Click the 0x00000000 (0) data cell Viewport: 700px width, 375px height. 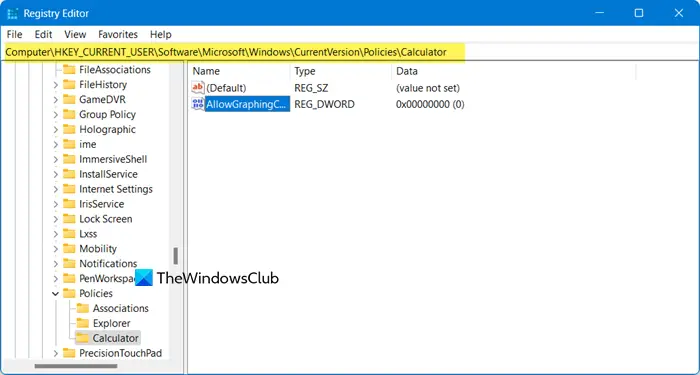pos(430,104)
